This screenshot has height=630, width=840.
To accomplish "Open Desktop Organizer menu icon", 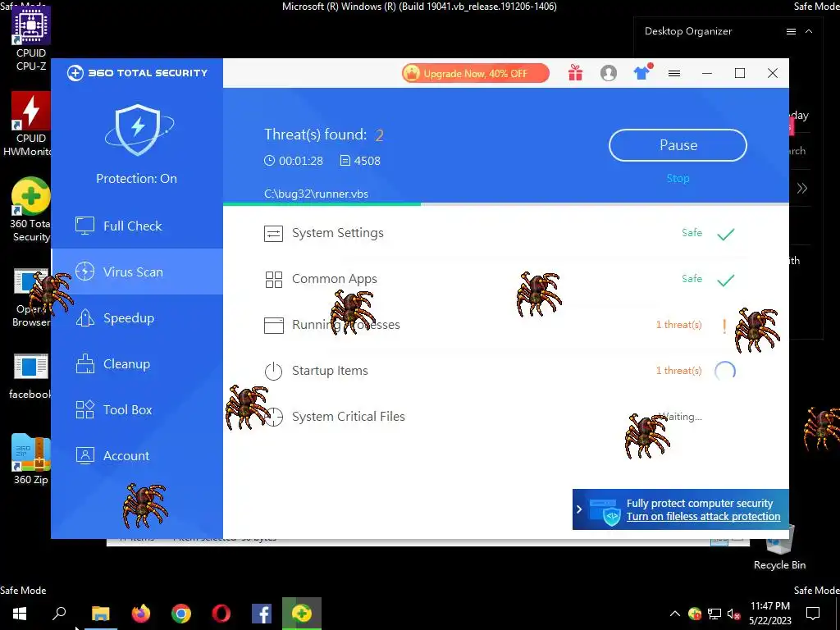I will point(791,32).
